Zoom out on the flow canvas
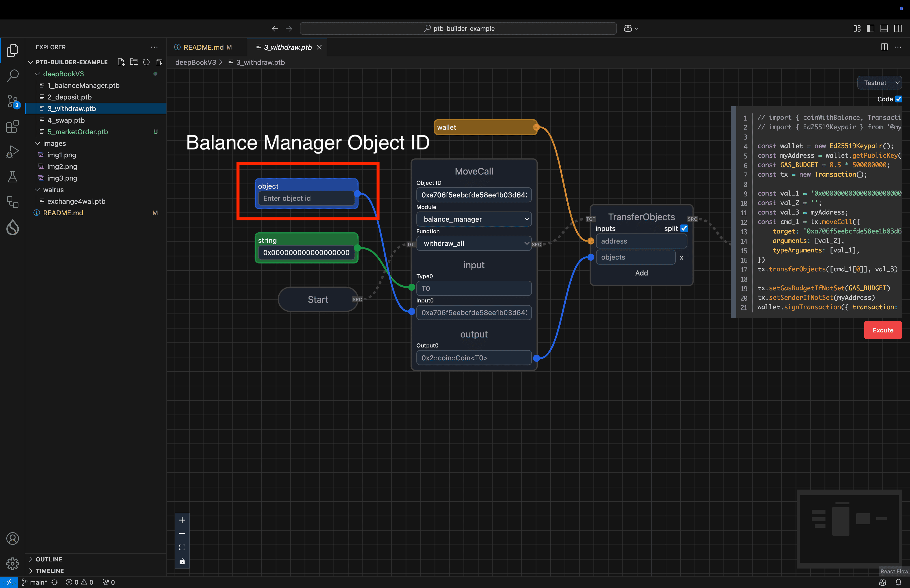Image resolution: width=910 pixels, height=588 pixels. [x=182, y=534]
